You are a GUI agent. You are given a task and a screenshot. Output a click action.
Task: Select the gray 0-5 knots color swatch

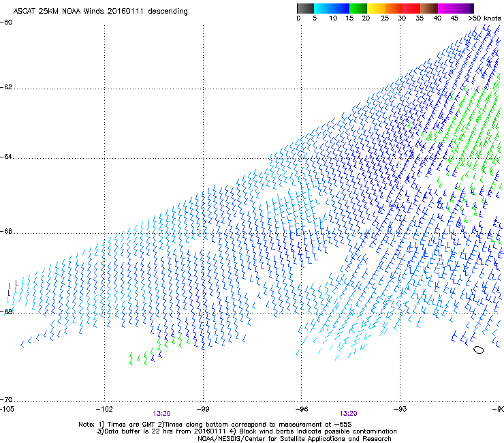[x=305, y=8]
